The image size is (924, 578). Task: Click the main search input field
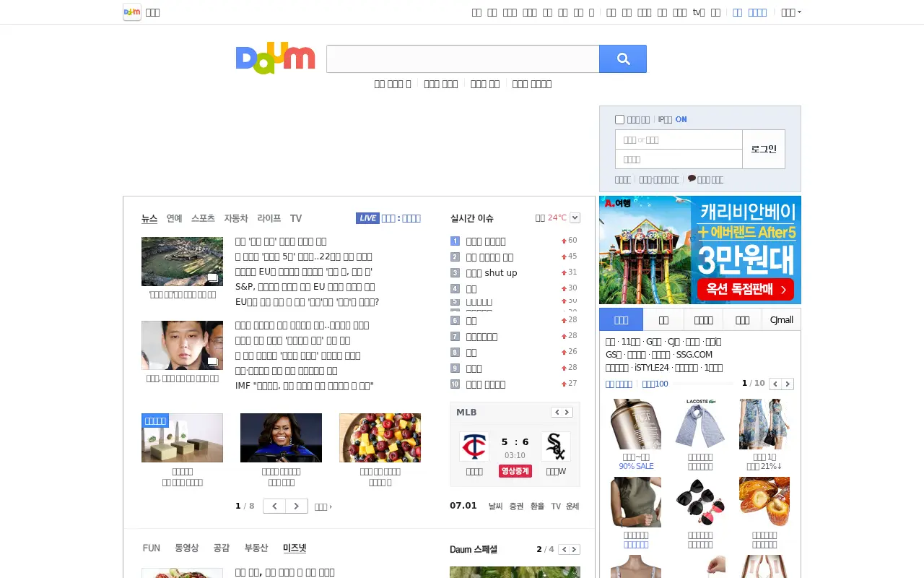463,59
